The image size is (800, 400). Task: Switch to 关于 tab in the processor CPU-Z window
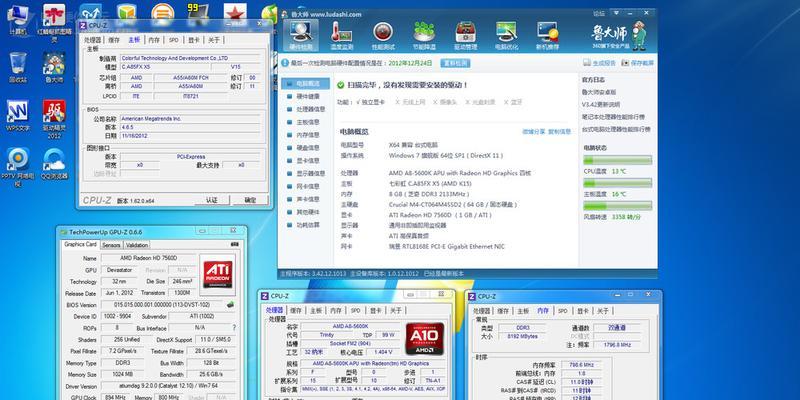(x=395, y=310)
